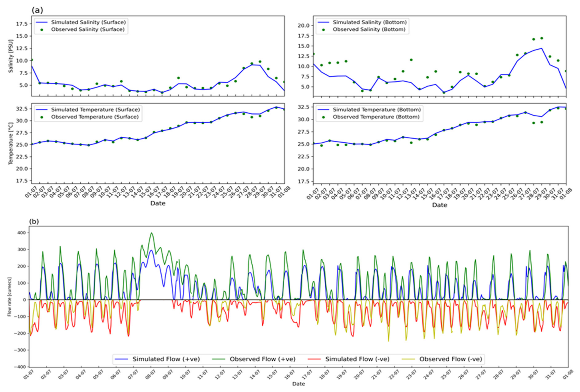Click the Simulated Temperature (Bottom) legend entry
Viewport: 580px width, 392px height.
coord(377,110)
